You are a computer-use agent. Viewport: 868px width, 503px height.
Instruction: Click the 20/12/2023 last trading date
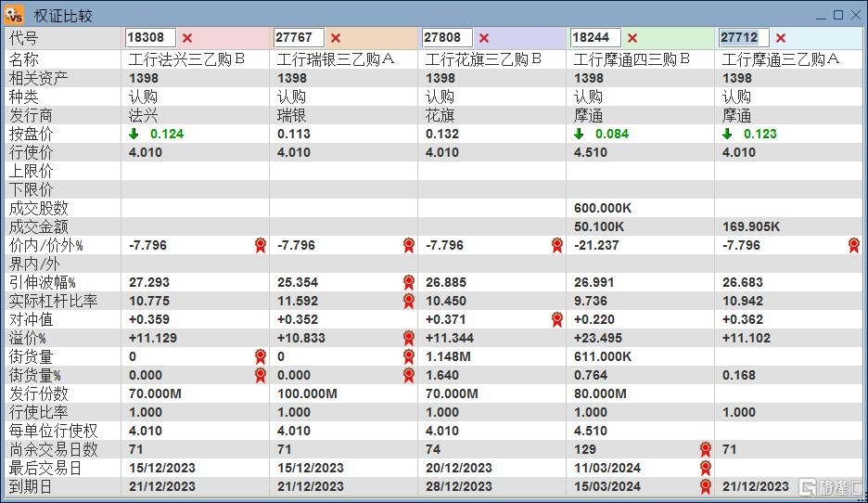(458, 468)
